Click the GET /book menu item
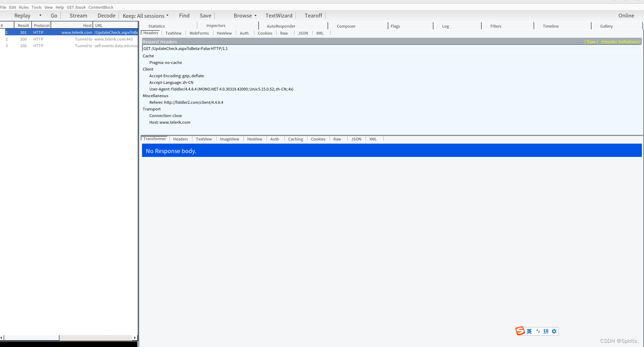Screen dimensions: 644x347 point(76,7)
